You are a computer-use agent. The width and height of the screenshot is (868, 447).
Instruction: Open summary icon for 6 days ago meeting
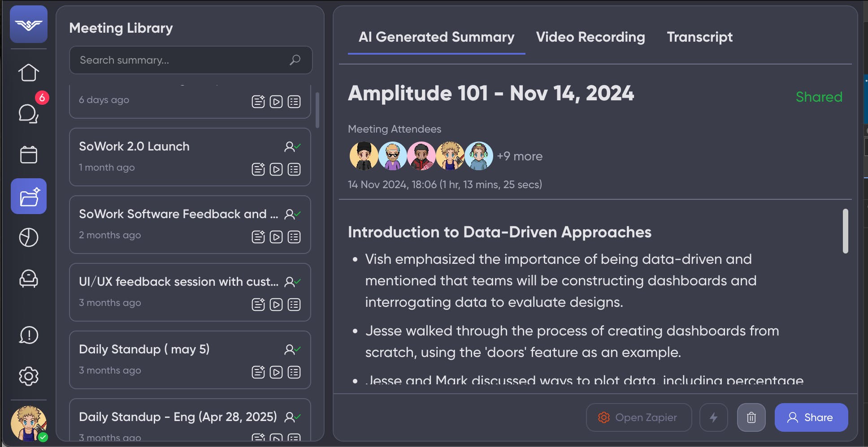tap(258, 102)
